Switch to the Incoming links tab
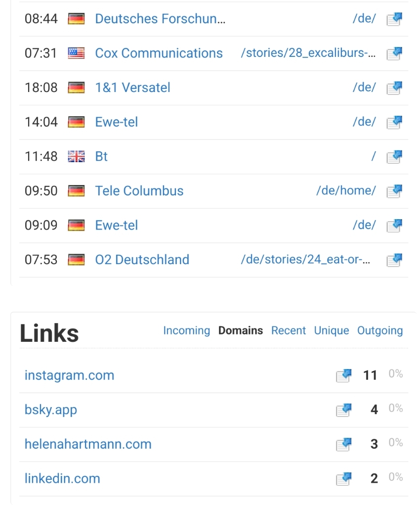Screen dimensions: 420x511 [186, 330]
